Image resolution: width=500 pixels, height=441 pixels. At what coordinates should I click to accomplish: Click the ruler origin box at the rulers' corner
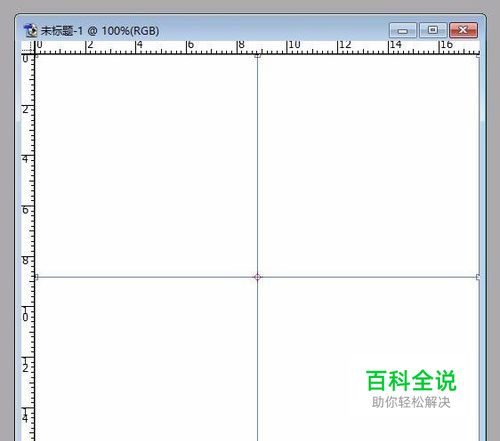28,47
